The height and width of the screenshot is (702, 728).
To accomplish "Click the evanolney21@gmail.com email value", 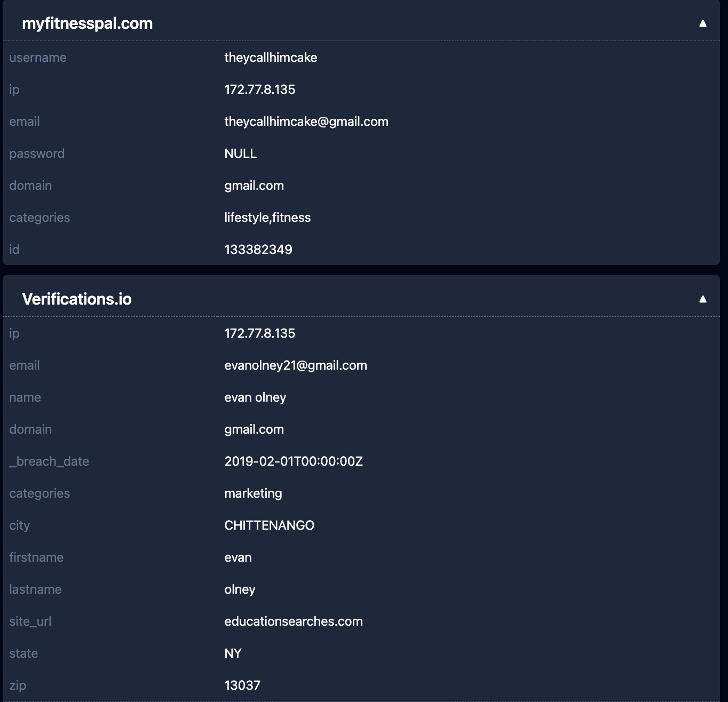I will click(x=295, y=365).
